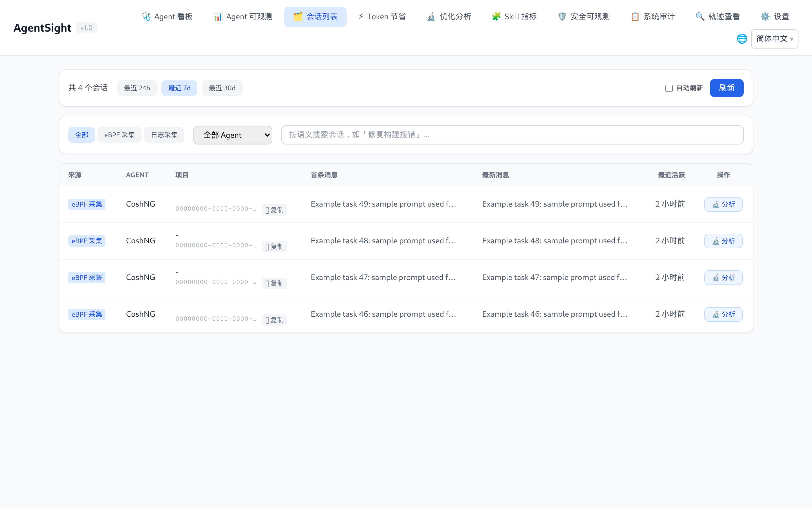The image size is (812, 508).
Task: Click the 首条消息 column header
Action: point(324,175)
